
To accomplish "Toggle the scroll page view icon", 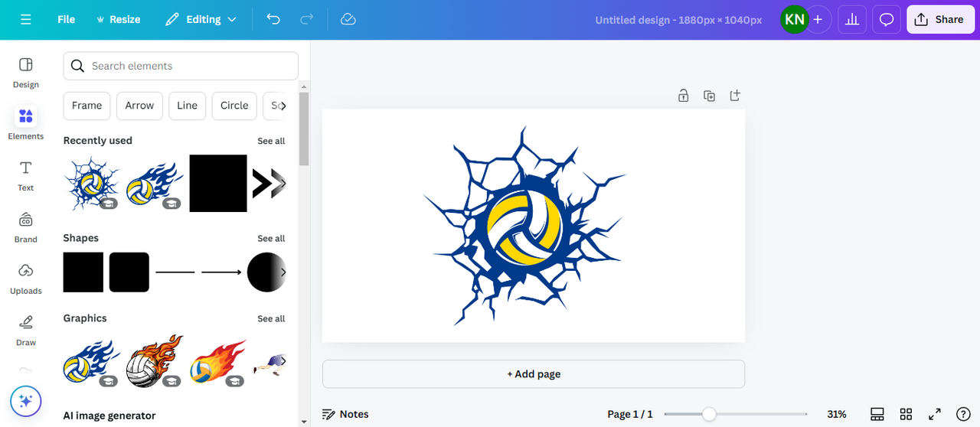I will (877, 414).
